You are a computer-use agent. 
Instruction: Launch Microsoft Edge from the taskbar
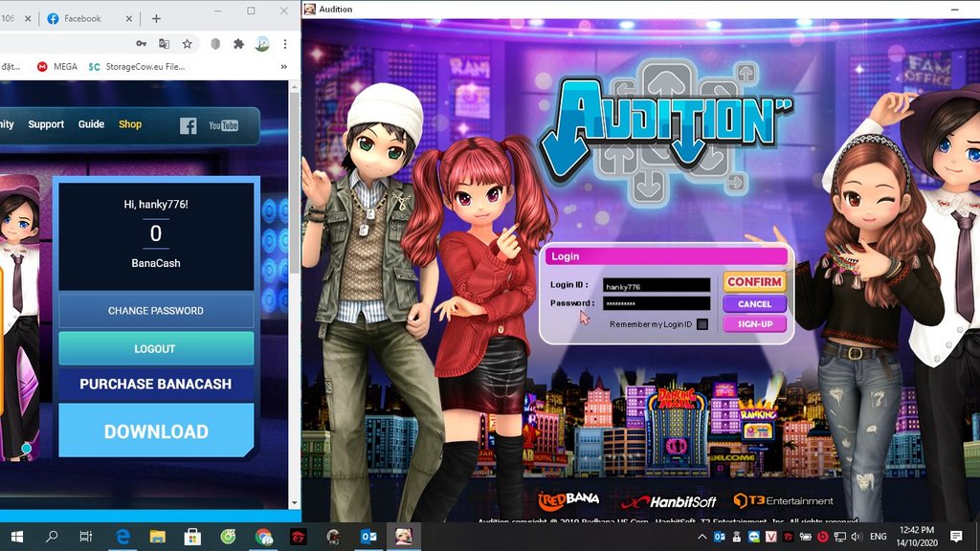pyautogui.click(x=122, y=536)
